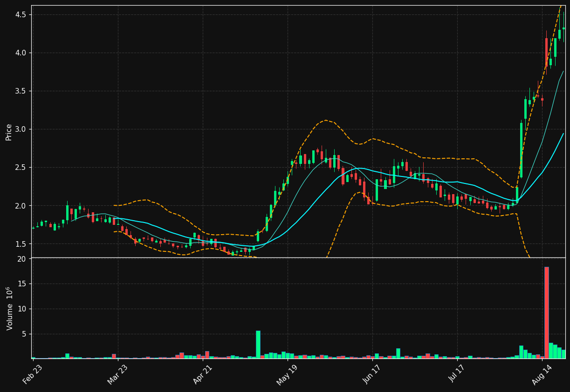The height and width of the screenshot is (392, 570).
Task: Click the 3.5 price axis label
Action: point(21,91)
